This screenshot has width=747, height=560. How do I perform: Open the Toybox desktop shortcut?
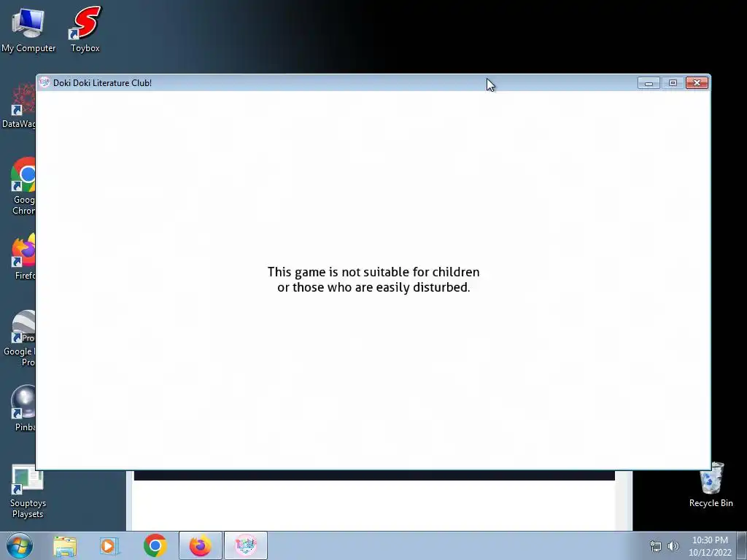tap(85, 29)
